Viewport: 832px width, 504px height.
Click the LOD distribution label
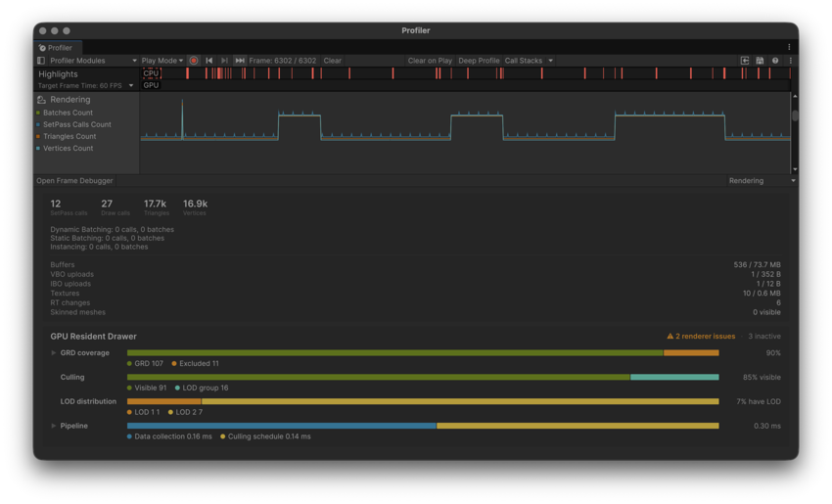point(88,401)
